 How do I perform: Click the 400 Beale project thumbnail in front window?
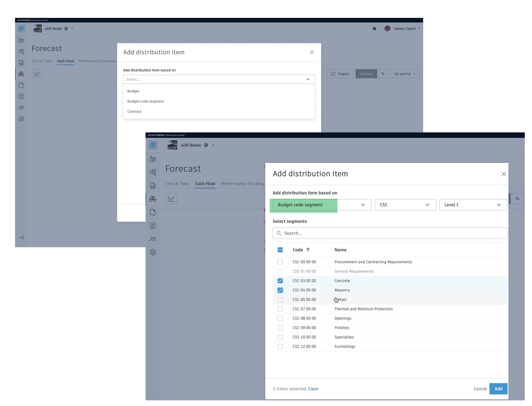(x=172, y=145)
